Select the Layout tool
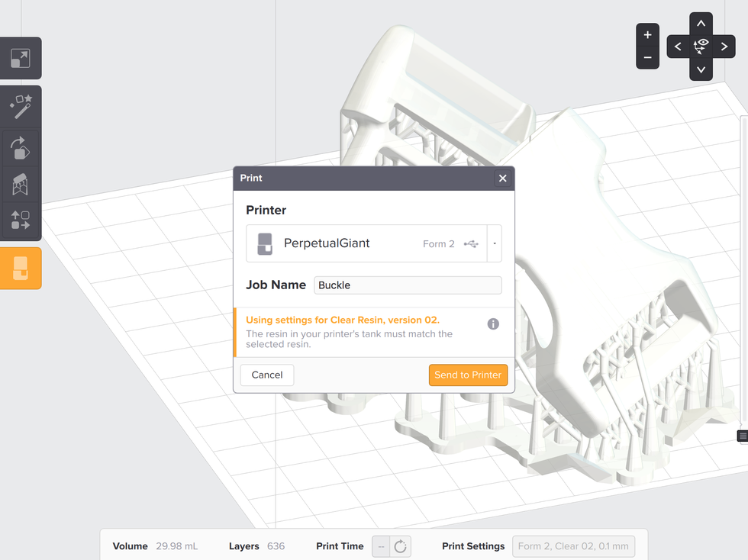The image size is (748, 560). click(x=20, y=221)
